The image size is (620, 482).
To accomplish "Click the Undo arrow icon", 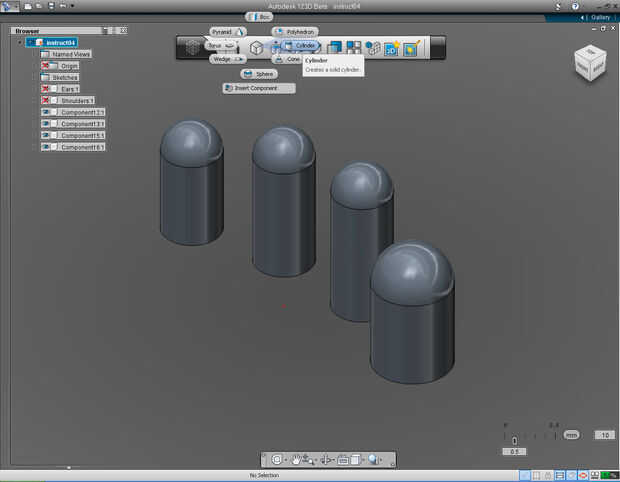I will click(x=62, y=6).
